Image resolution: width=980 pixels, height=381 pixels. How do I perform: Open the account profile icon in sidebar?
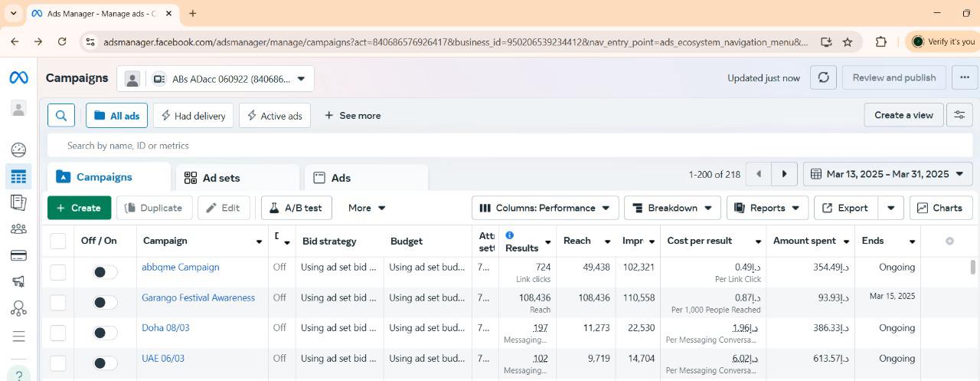click(18, 109)
